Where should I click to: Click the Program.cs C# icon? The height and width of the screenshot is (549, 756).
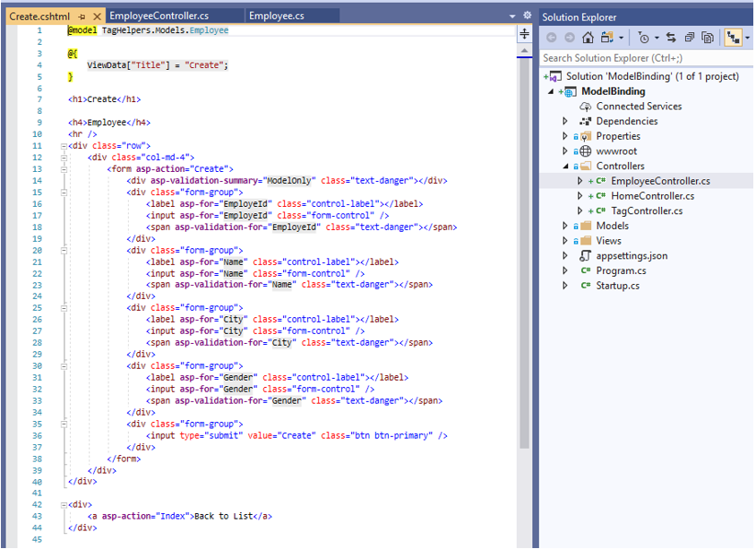point(586,270)
